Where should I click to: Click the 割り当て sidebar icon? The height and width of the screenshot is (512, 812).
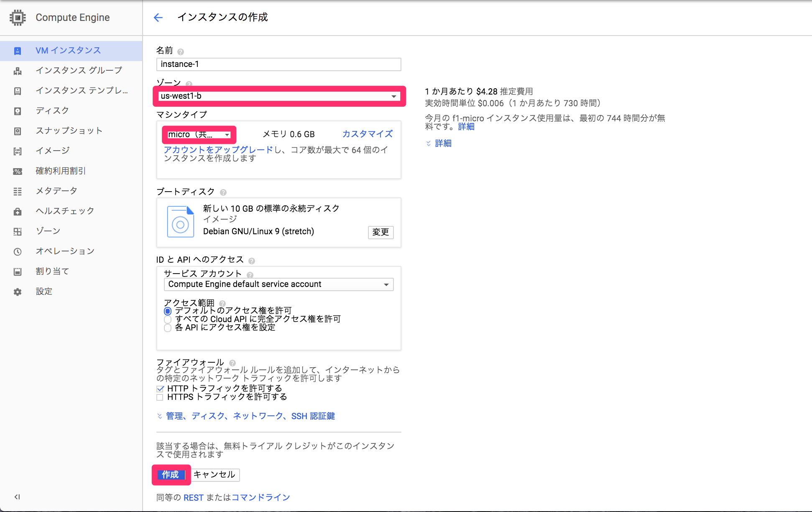tap(18, 272)
